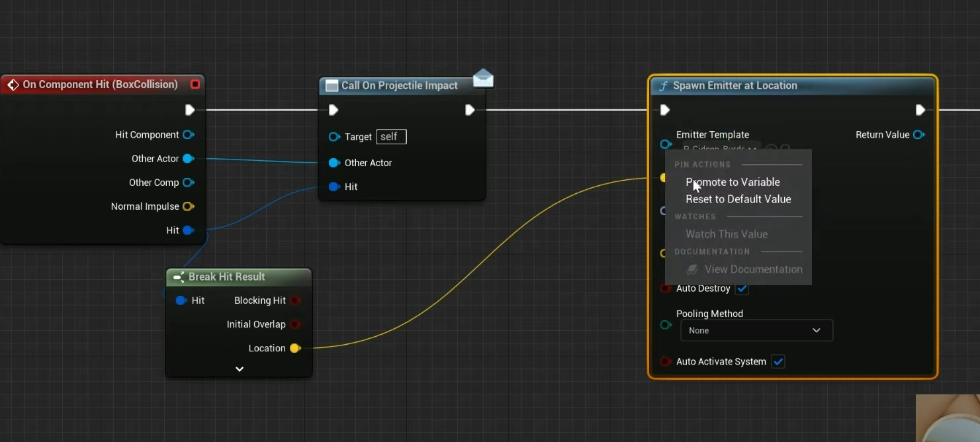Click the Hit Component output pin

188,135
